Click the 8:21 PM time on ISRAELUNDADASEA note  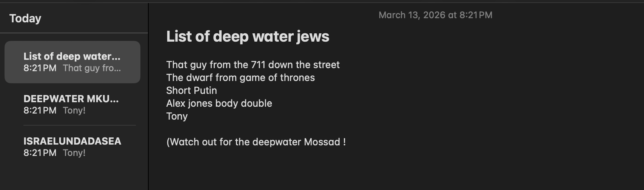tap(40, 153)
